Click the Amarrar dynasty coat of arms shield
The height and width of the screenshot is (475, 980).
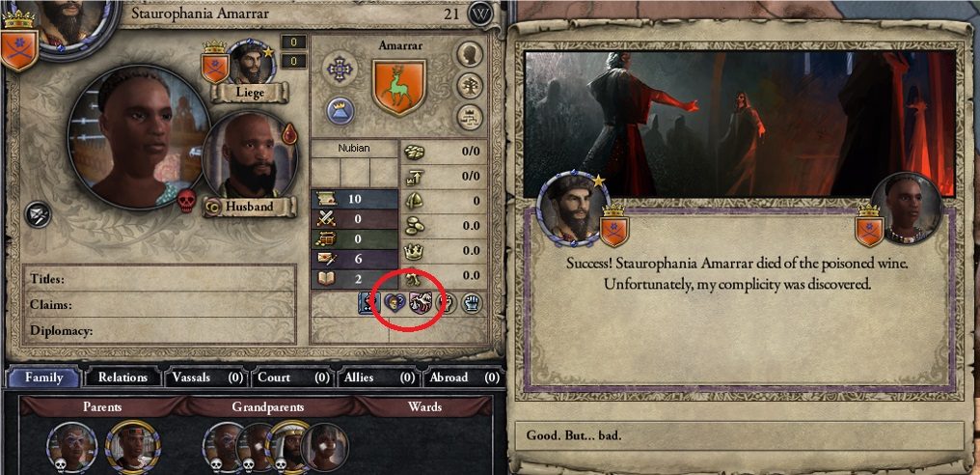tap(399, 86)
